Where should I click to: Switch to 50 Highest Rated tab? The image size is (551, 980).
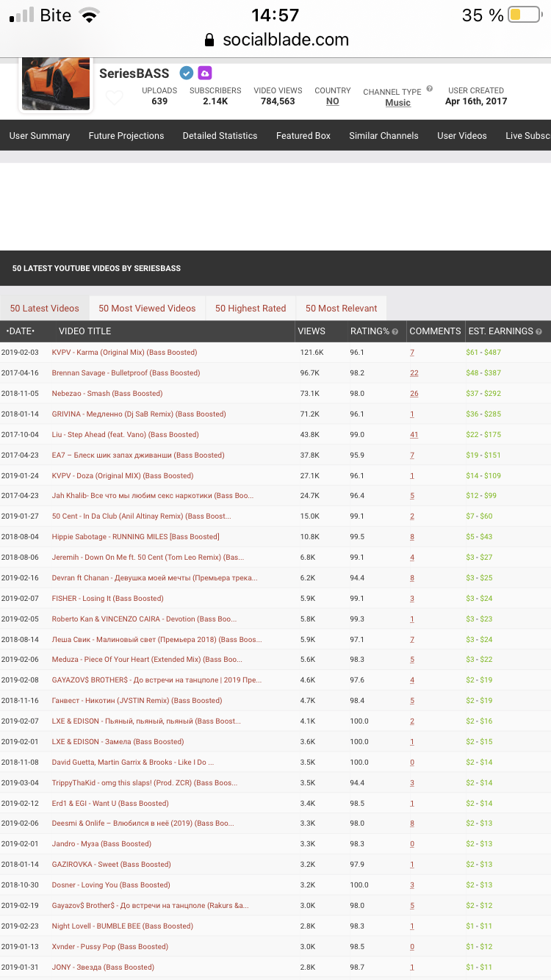pyautogui.click(x=251, y=309)
